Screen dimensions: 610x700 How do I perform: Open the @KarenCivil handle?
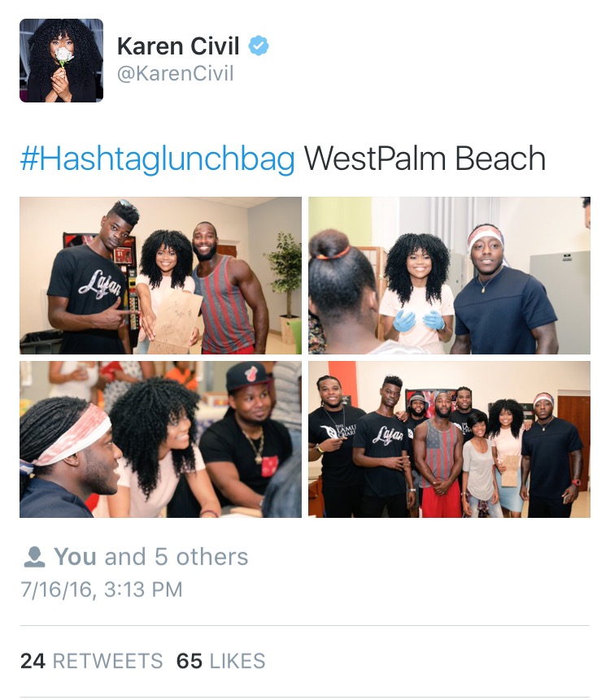[x=175, y=74]
